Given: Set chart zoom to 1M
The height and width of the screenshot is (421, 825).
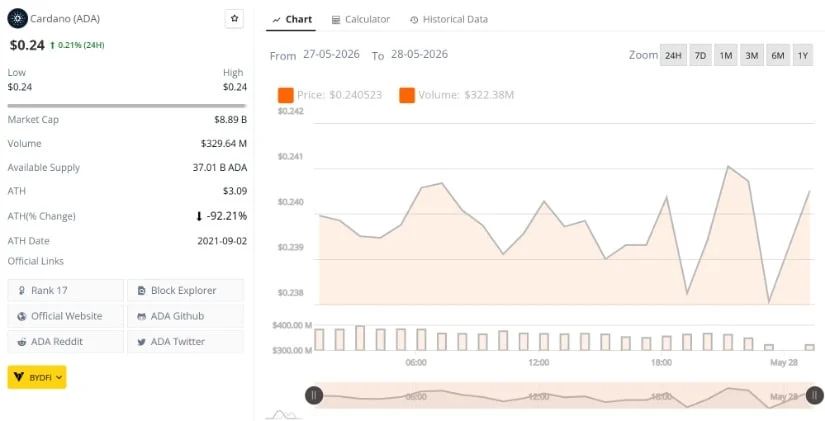Looking at the screenshot, I should pyautogui.click(x=726, y=55).
